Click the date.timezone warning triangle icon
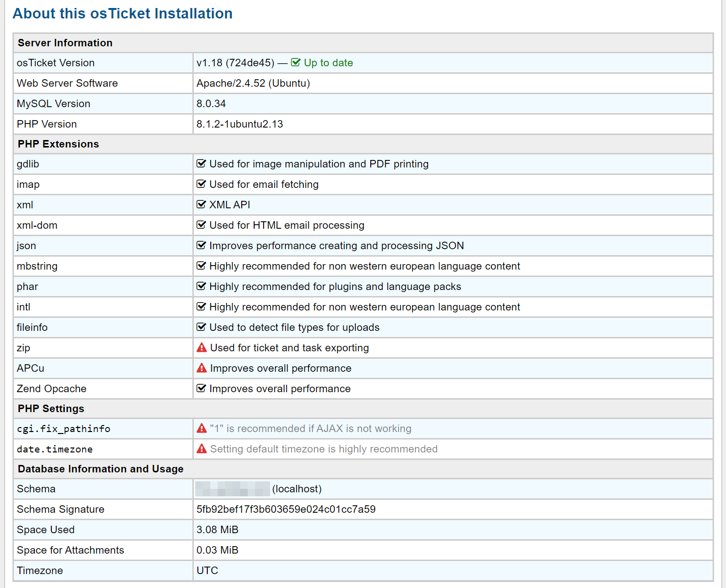Screen dimensions: 726x588 (201, 448)
